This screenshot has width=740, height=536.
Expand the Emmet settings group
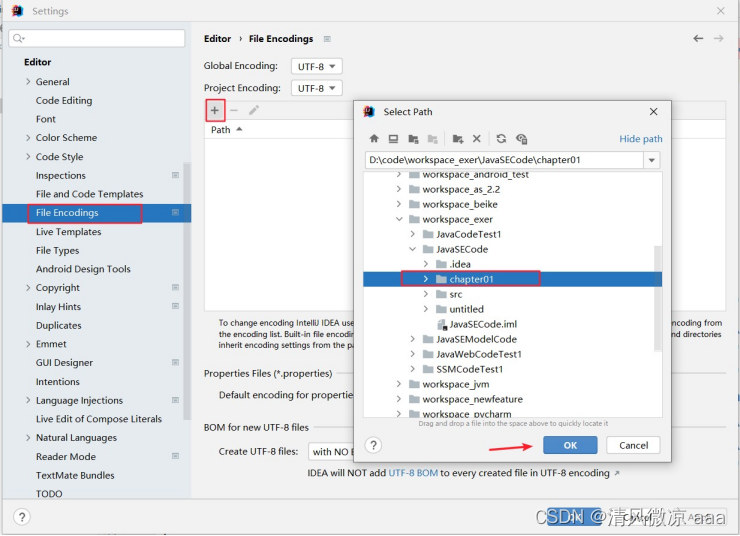28,344
